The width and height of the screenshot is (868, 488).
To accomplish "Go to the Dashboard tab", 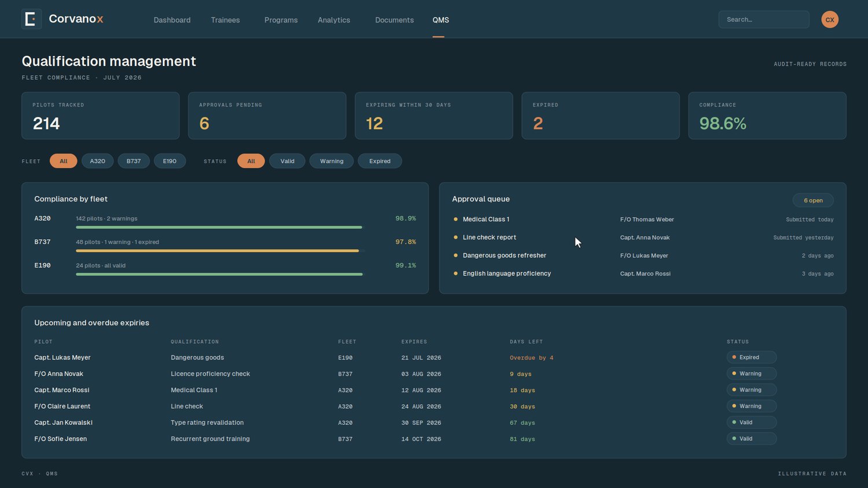I will (172, 20).
